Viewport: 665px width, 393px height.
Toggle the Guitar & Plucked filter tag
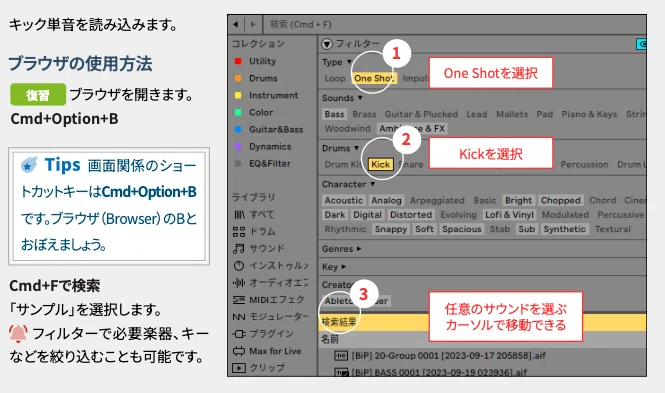point(421,114)
